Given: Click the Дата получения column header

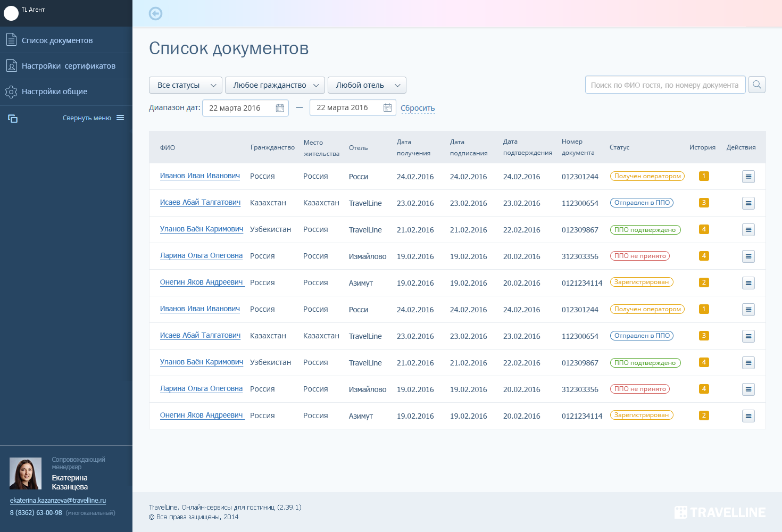Looking at the screenshot, I should click(413, 147).
